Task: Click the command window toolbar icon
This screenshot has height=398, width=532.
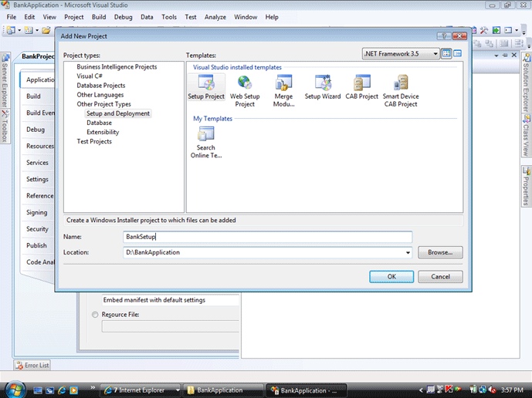Action: point(508,30)
